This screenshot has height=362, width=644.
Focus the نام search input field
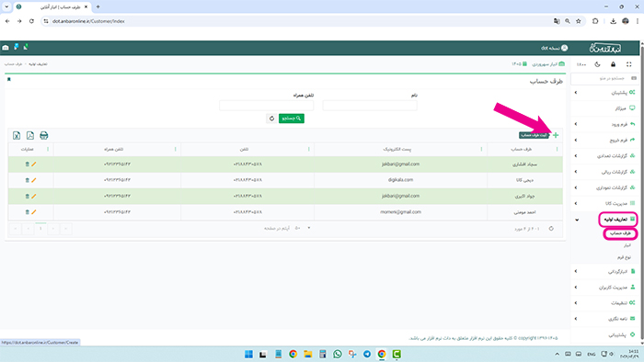[370, 106]
